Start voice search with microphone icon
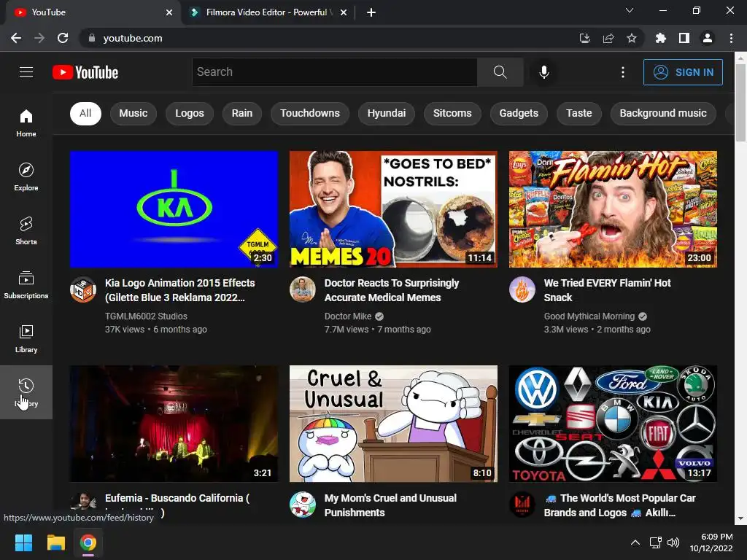The width and height of the screenshot is (747, 560). 543,72
